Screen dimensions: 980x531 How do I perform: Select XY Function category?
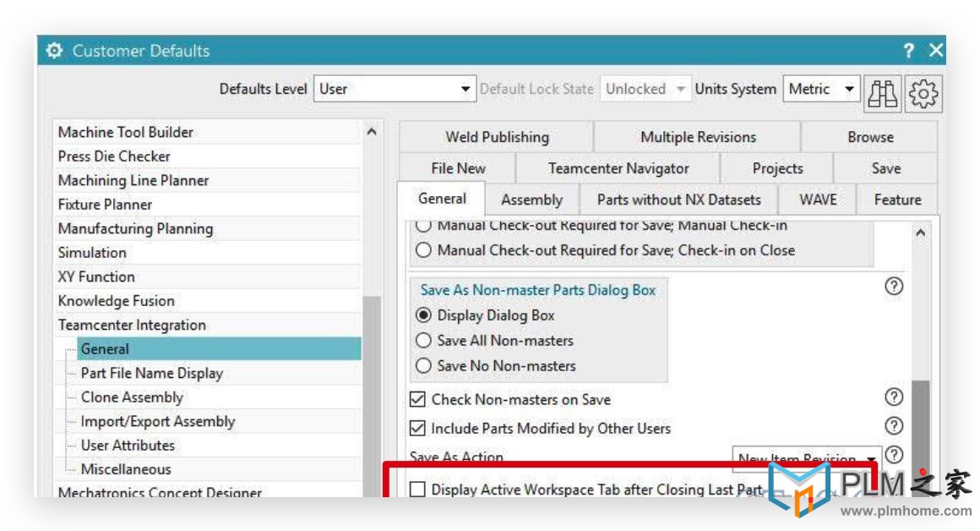(208, 276)
